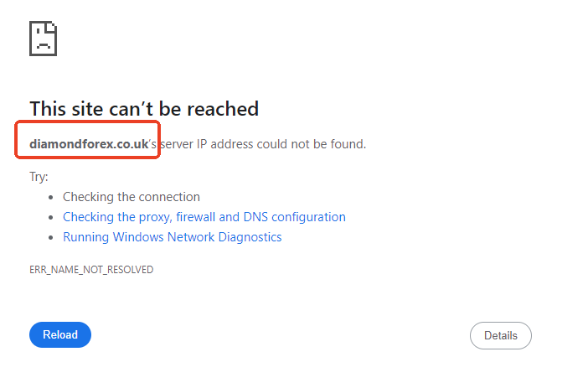588x388 pixels.
Task: Click the "Try:" label
Action: 39,177
